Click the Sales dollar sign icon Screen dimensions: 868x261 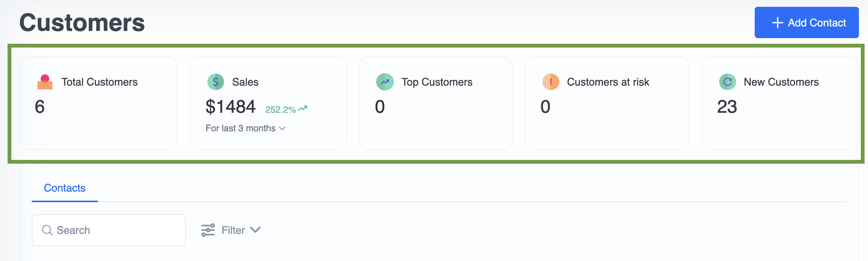pyautogui.click(x=216, y=82)
